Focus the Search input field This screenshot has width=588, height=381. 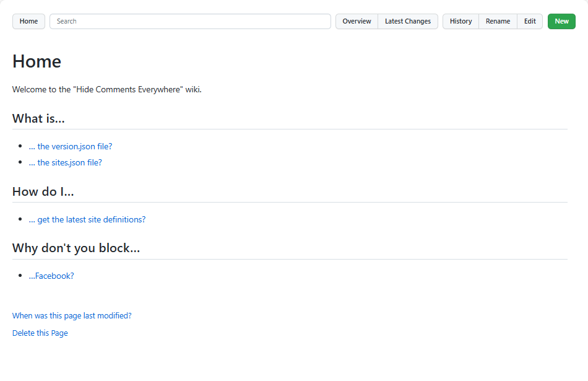pos(190,21)
